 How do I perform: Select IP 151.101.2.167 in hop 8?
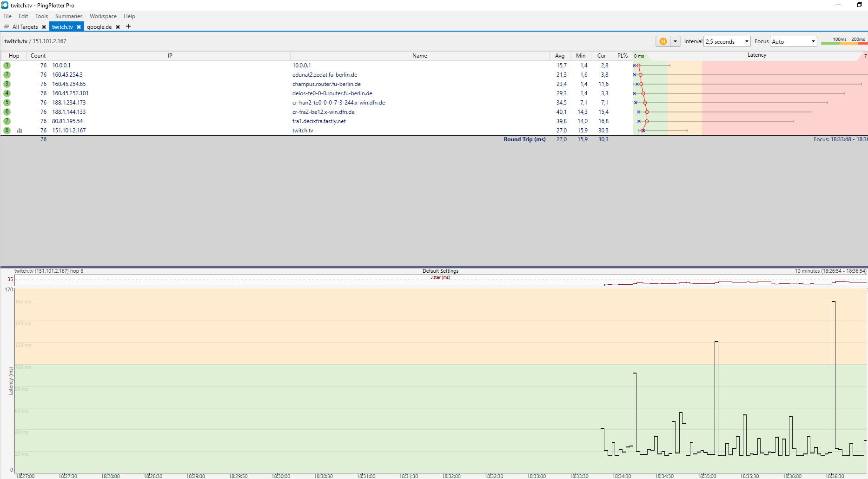[69, 131]
